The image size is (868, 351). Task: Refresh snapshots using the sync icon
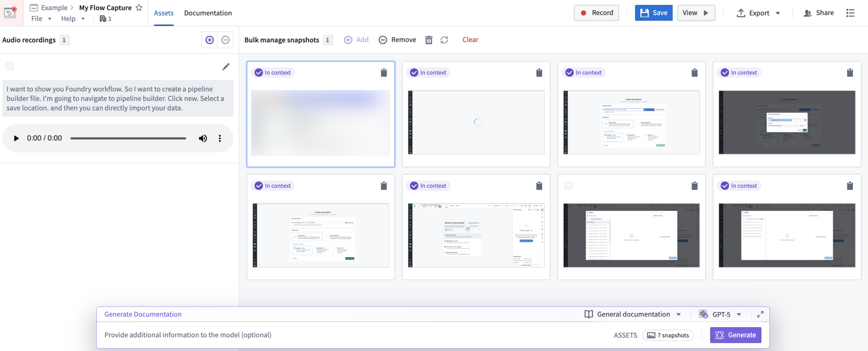coord(444,40)
